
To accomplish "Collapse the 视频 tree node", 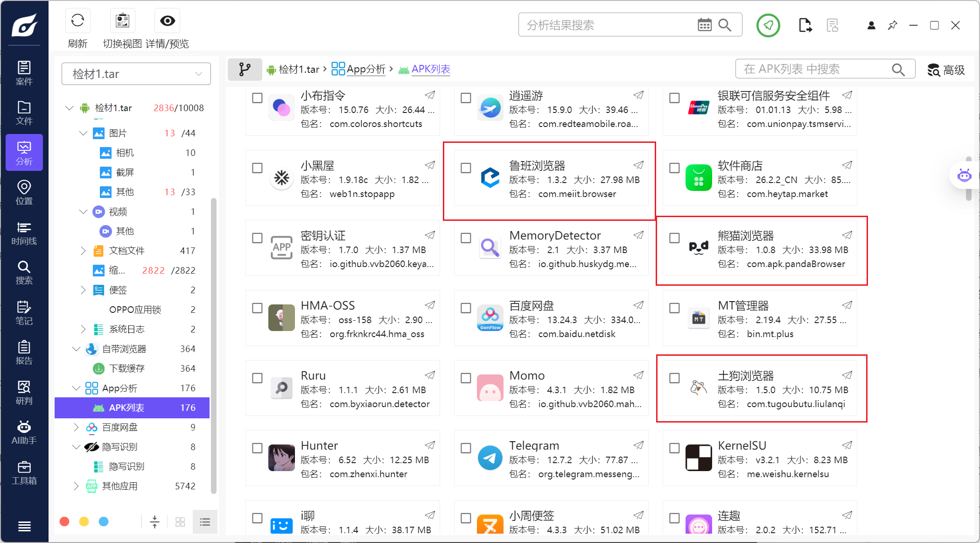I will point(83,212).
